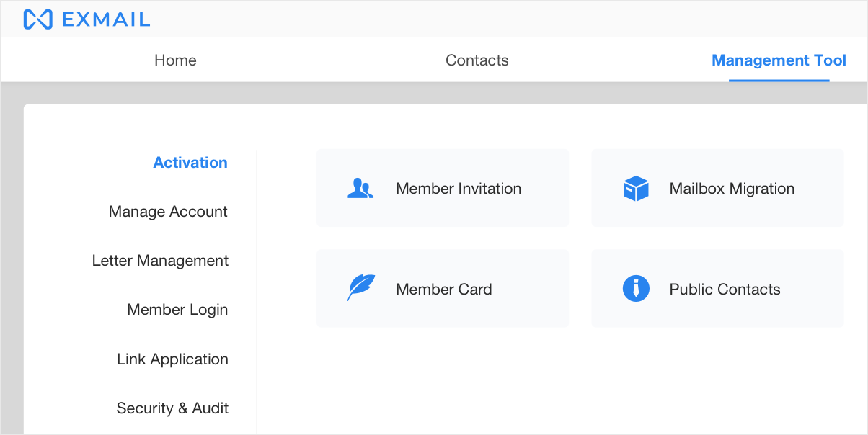Open Manage Account settings
The width and height of the screenshot is (868, 435).
(x=167, y=211)
